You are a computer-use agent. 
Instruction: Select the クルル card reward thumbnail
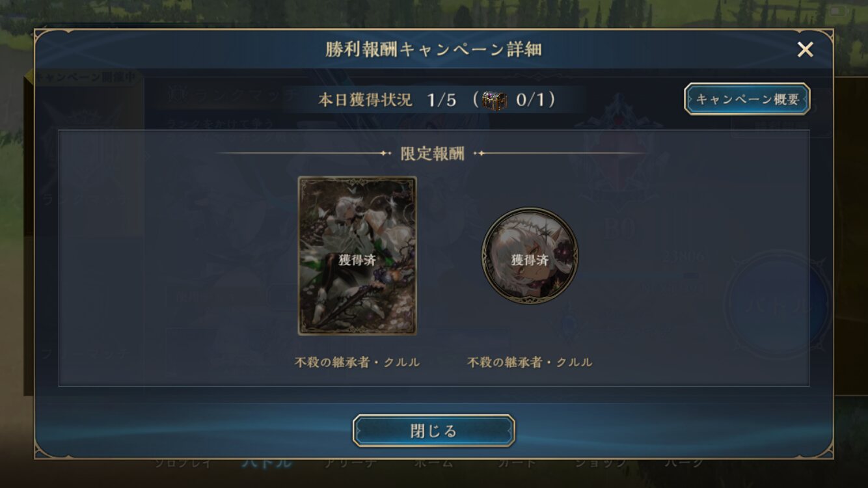(x=357, y=256)
